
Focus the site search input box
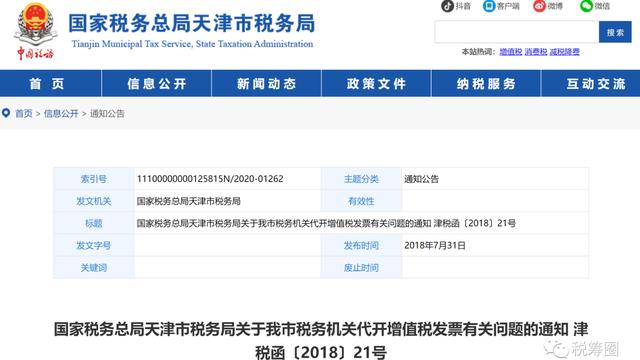tap(517, 32)
